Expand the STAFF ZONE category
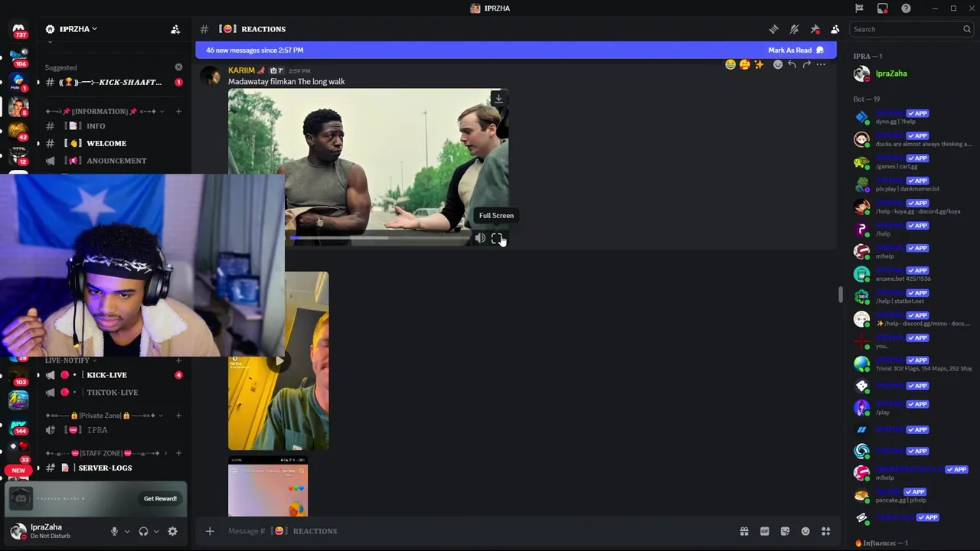 (106, 453)
